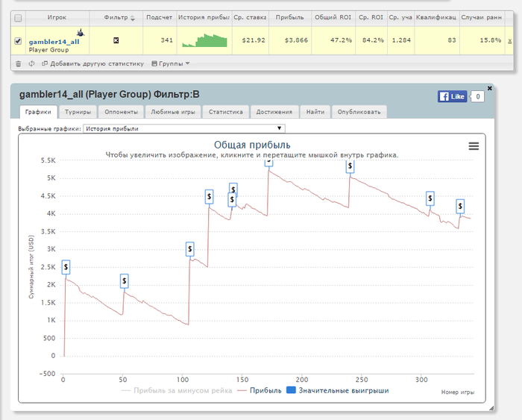Click the green profit history sparkline

[204, 40]
